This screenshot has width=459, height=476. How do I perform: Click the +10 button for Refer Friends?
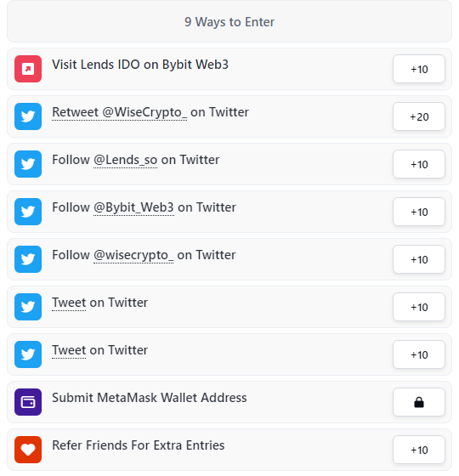coord(419,450)
